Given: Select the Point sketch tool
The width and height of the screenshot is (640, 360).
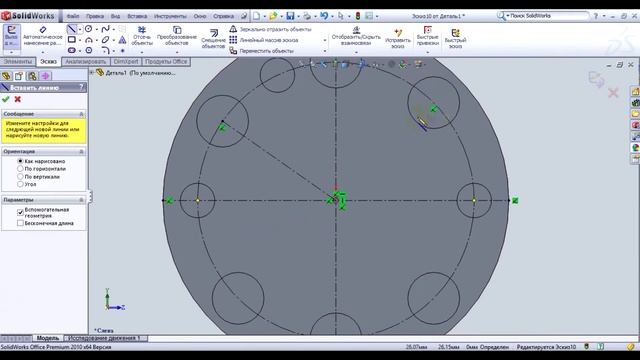Looking at the screenshot, I should click(x=122, y=51).
